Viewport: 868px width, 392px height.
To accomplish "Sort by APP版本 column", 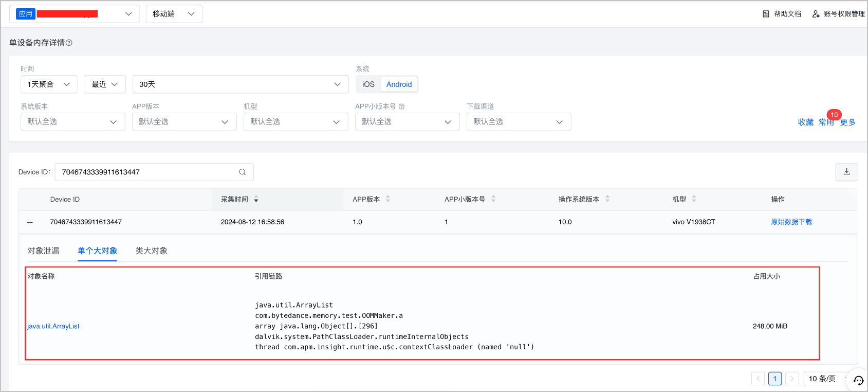I will (x=388, y=199).
